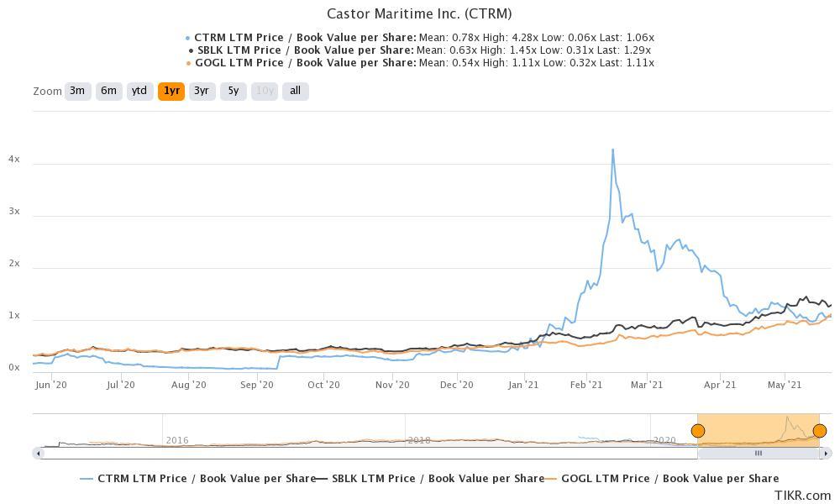Select the 3m zoom range

[x=77, y=91]
